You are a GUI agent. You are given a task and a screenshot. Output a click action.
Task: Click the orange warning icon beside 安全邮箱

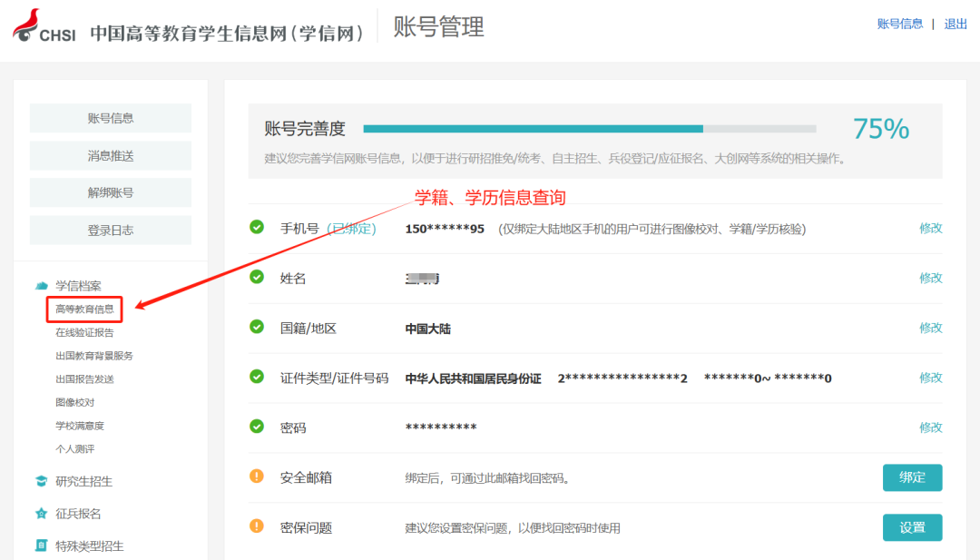pos(257,476)
